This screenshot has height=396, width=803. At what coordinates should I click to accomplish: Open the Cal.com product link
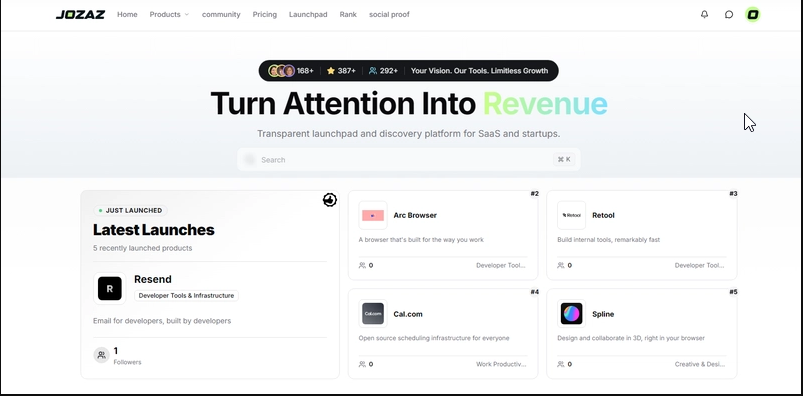(408, 314)
